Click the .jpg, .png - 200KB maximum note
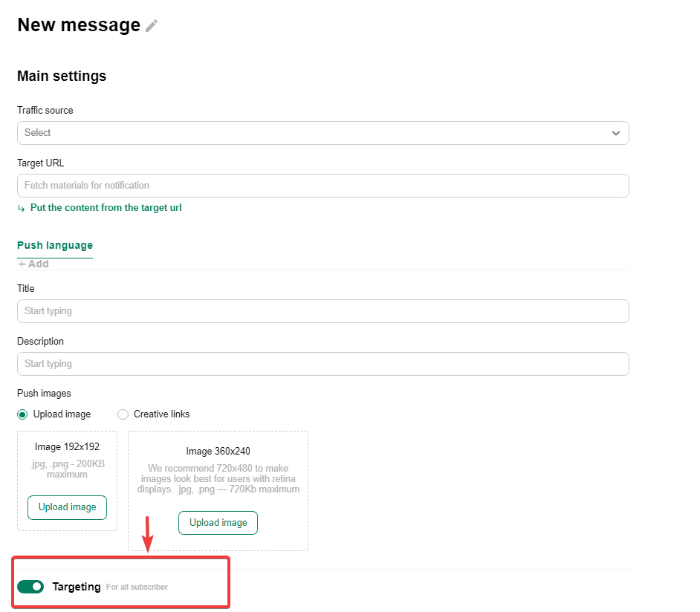 [67, 469]
